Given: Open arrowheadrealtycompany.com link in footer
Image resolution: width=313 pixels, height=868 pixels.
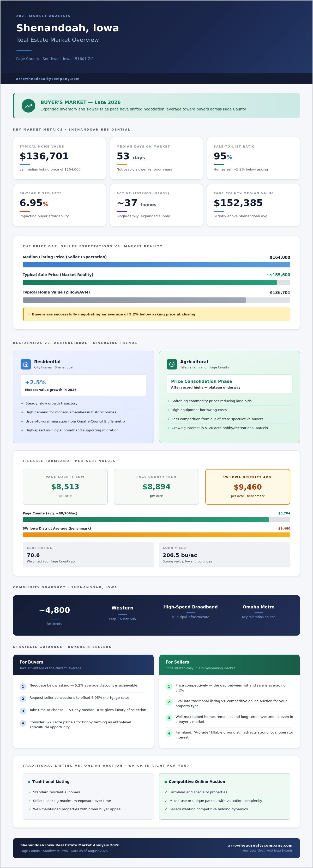Looking at the screenshot, I should pos(260,845).
